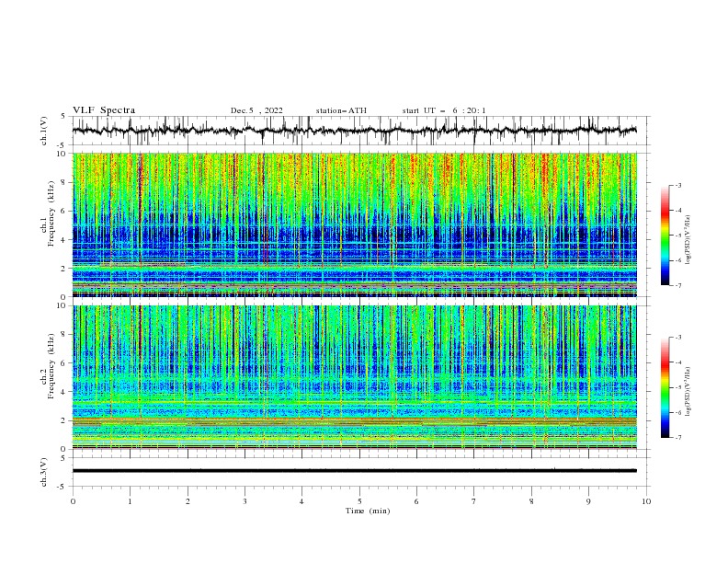Image resolution: width=728 pixels, height=563 pixels.
Task: Click inside the ch.1 spectrogram panel
Action: [355, 224]
